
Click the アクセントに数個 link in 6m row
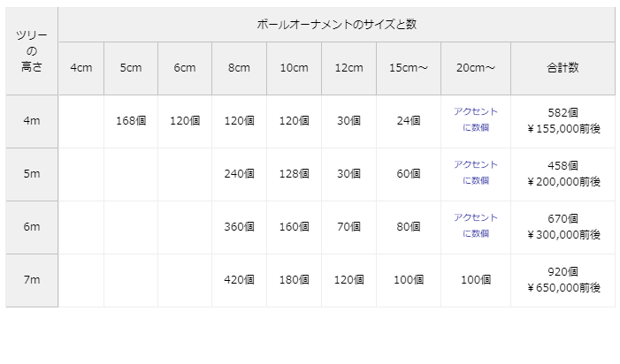tap(475, 226)
